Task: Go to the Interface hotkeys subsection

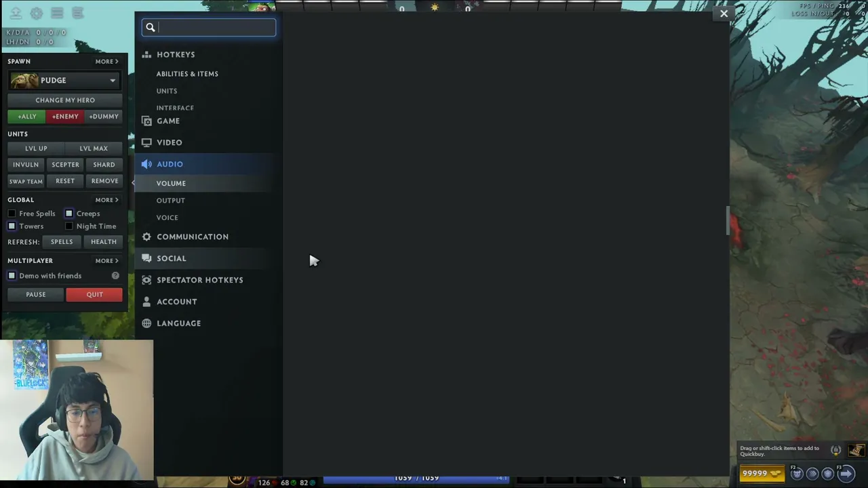Action: [x=175, y=108]
